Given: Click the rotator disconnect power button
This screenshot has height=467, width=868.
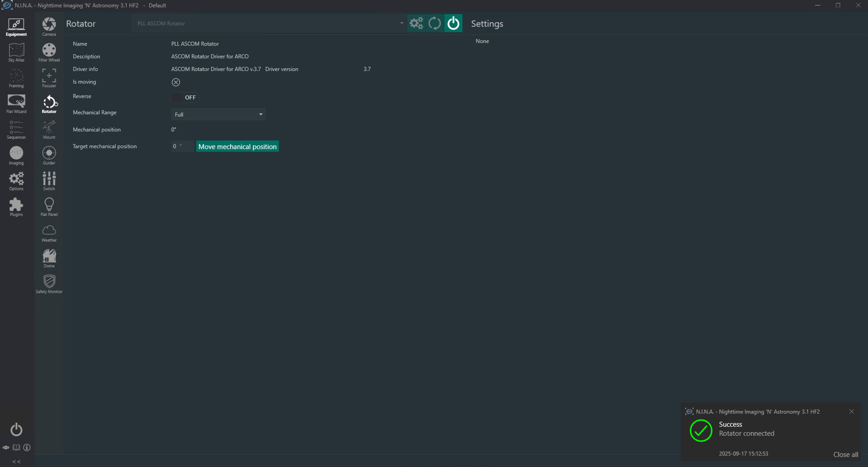Looking at the screenshot, I should pos(453,23).
